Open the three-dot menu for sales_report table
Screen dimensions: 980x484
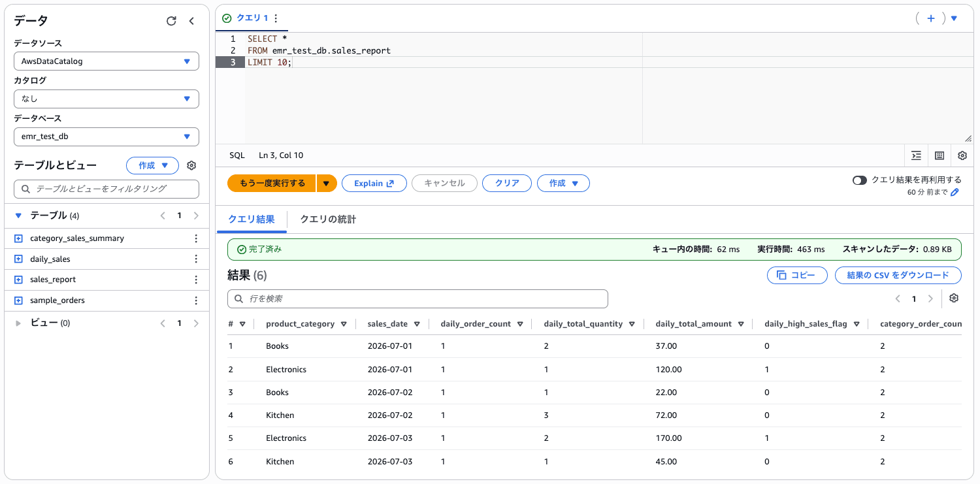196,280
